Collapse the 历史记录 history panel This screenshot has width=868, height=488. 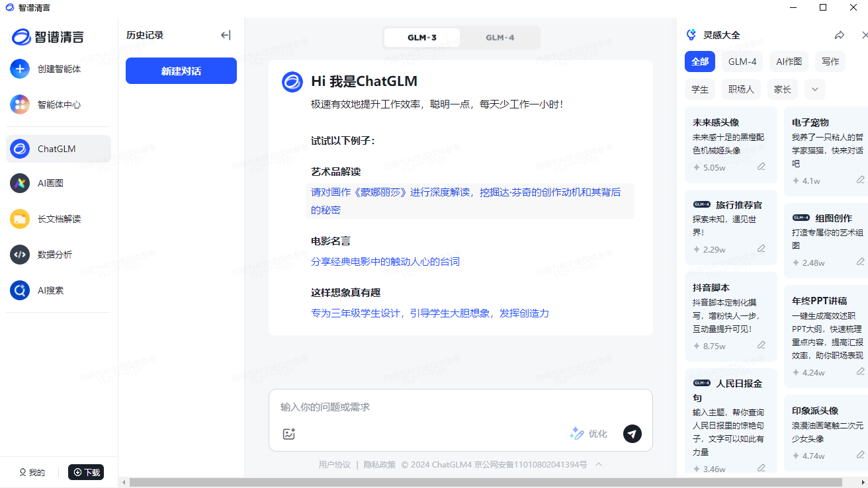[226, 35]
